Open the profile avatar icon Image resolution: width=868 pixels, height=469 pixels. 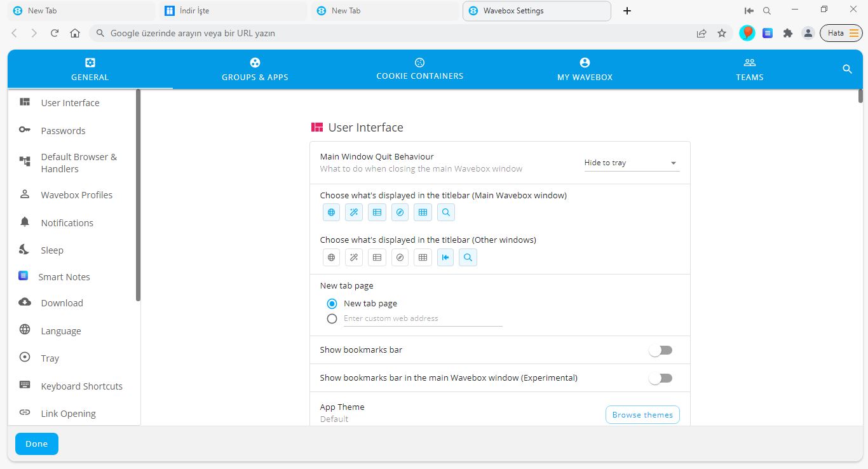point(808,33)
